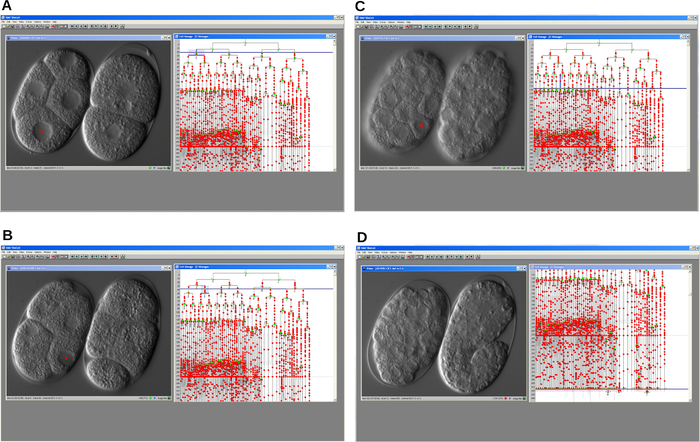Click the red marker on panel C embryo
This screenshot has height=442, width=700.
click(421, 125)
